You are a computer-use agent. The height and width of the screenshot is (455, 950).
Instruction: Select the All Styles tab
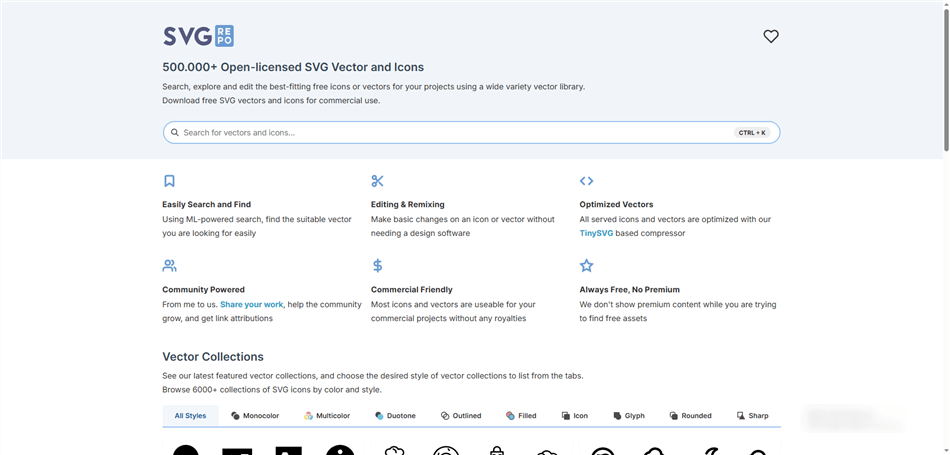(x=190, y=416)
